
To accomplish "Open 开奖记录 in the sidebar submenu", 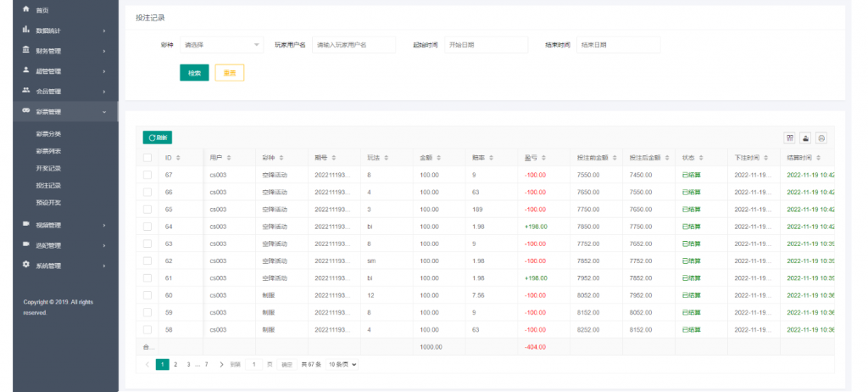I will pos(48,168).
